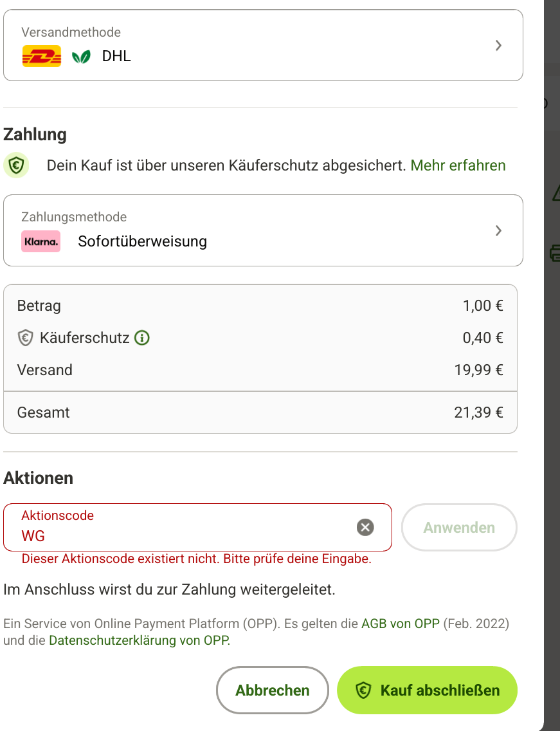Screen dimensions: 560x731
Task: Click the gray Käuferschutz shield icon
Action: point(25,338)
